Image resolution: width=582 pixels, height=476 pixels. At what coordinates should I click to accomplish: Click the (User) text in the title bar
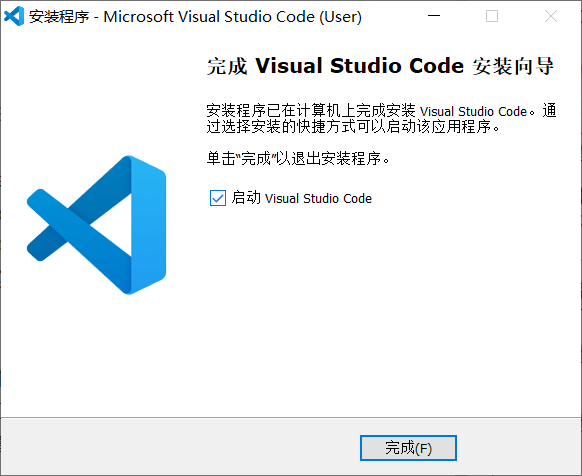[340, 17]
